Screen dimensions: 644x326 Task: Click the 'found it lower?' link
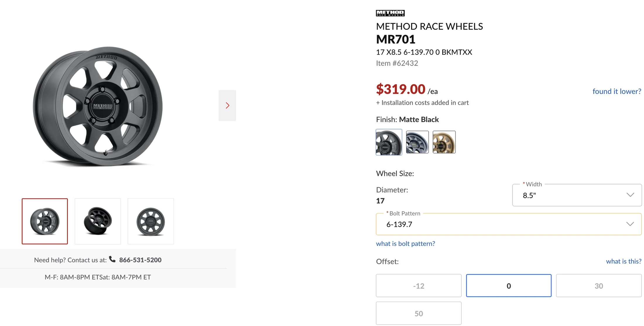click(x=617, y=91)
